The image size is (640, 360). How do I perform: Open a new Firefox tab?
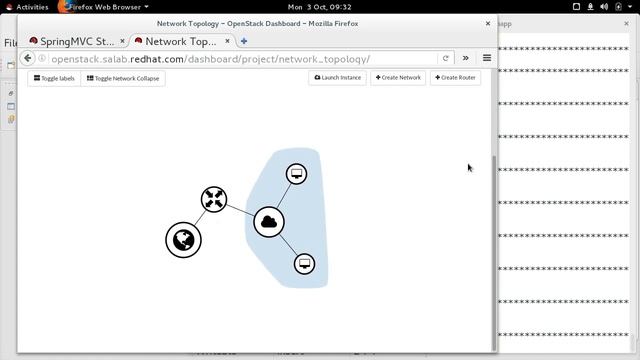[x=244, y=41]
